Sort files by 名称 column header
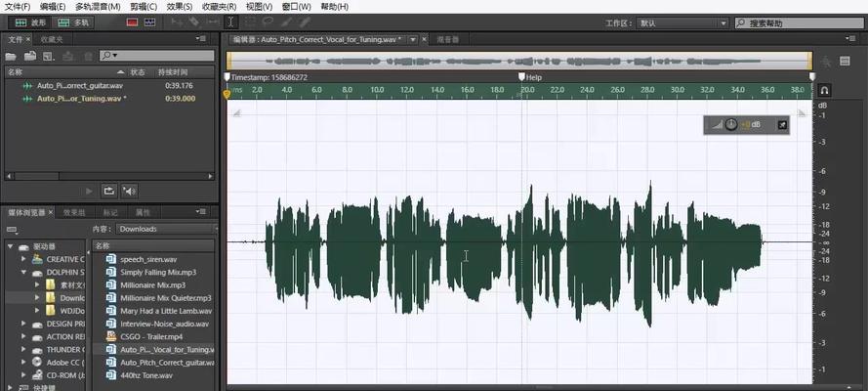 click(x=65, y=72)
